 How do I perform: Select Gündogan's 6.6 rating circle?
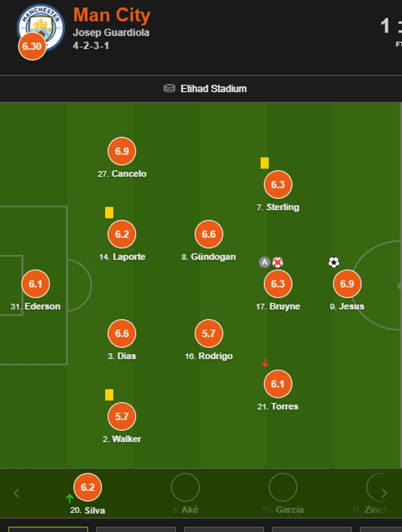click(209, 234)
